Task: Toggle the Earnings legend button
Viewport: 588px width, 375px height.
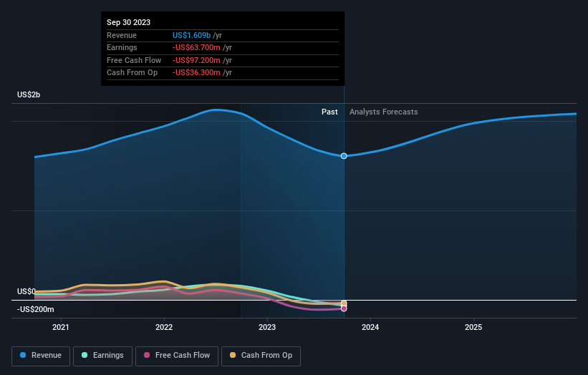Action: (x=102, y=356)
